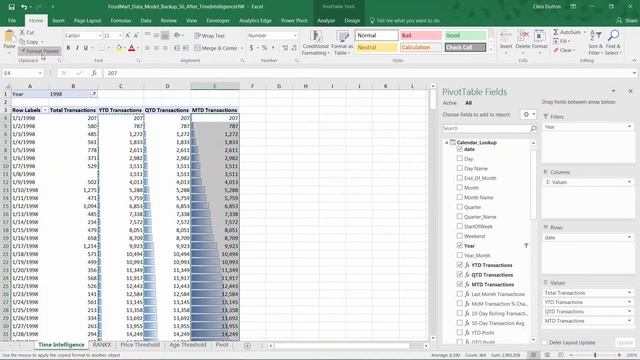The width and height of the screenshot is (640, 360).
Task: Click the Save icon in title bar
Action: click(x=11, y=7)
